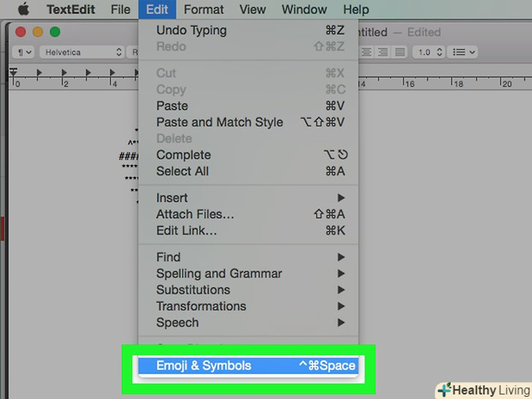The image size is (532, 399).
Task: Click the tab stop marker at ruler position 4
Action: point(113,72)
